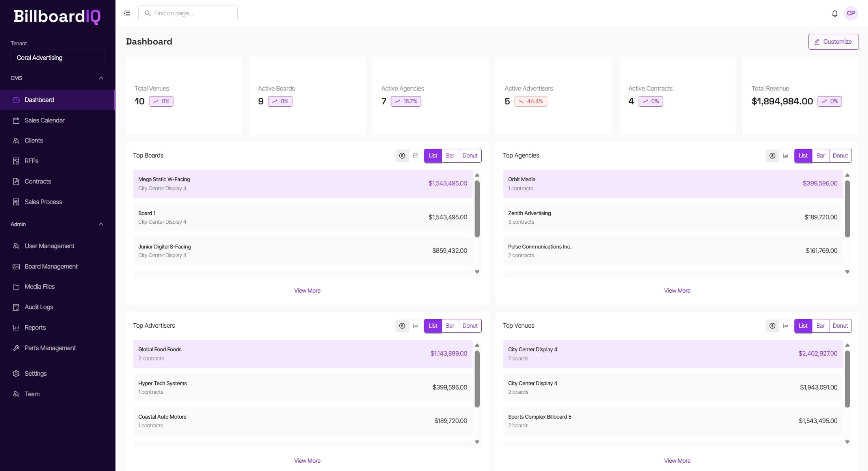Click the Settings gear icon
The image size is (868, 471).
(16, 374)
